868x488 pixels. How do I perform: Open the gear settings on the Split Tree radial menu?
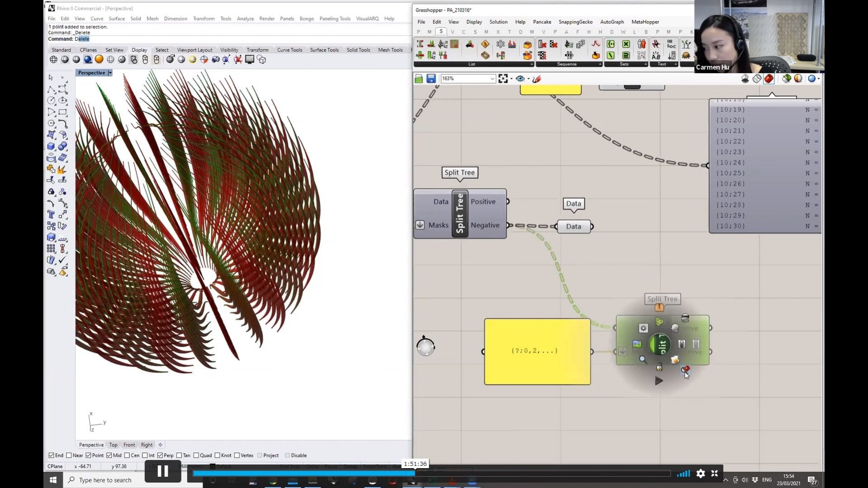coord(643,328)
